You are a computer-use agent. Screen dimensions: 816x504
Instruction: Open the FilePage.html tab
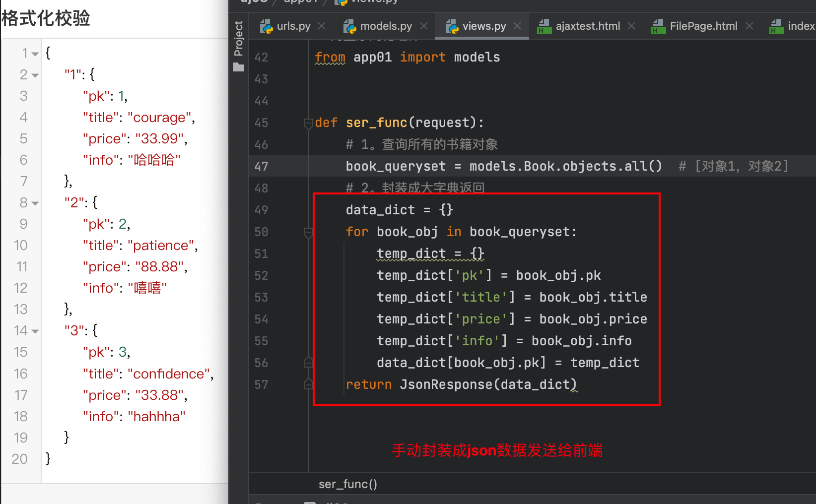click(703, 26)
